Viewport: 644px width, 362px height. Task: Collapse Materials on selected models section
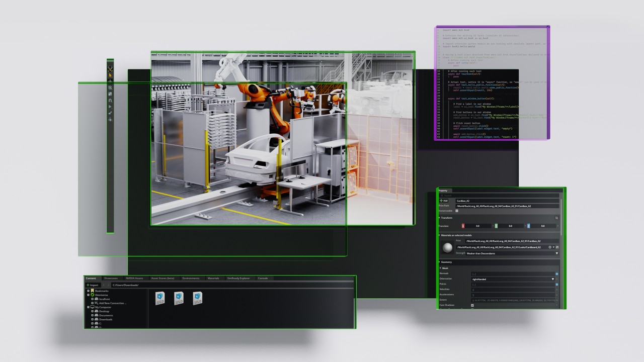[439, 235]
